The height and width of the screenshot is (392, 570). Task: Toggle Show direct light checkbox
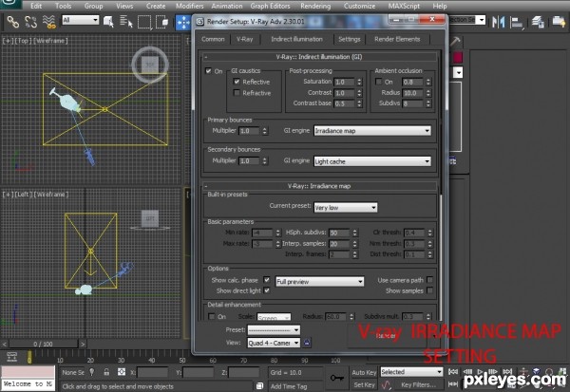[267, 290]
